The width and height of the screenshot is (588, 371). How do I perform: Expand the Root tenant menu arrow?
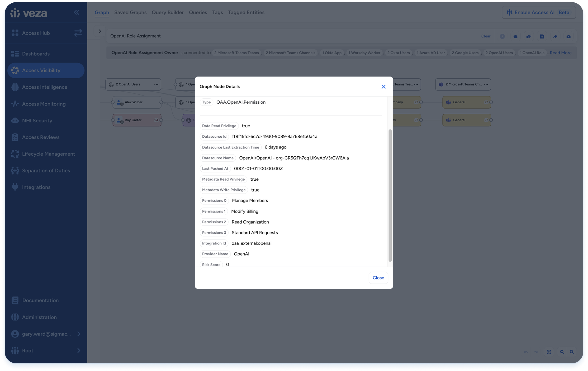tap(79, 350)
